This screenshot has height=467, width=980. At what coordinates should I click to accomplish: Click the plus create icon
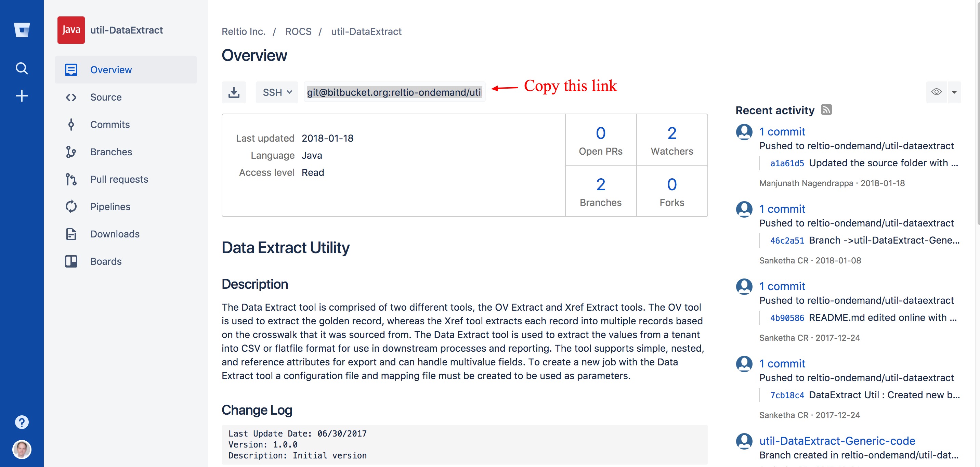[x=22, y=96]
